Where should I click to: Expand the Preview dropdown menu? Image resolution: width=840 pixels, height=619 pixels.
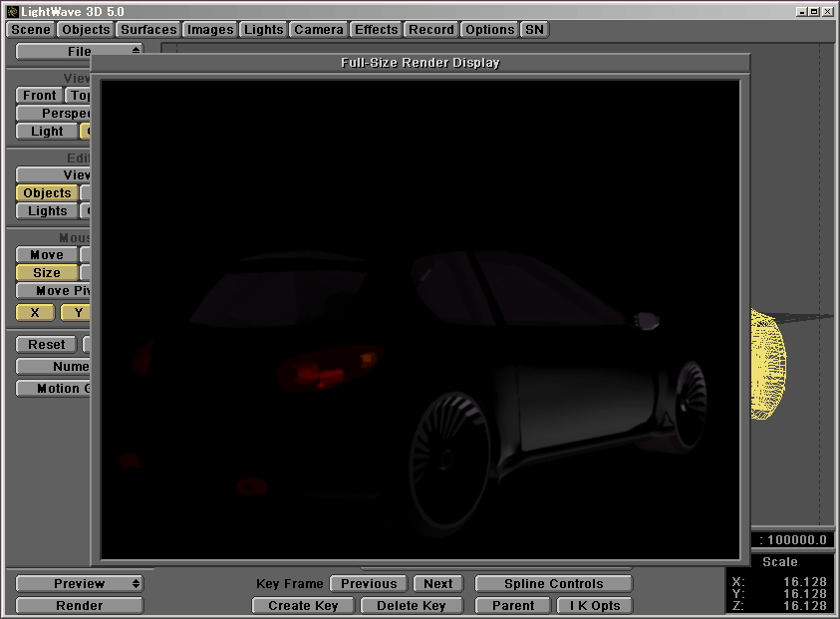(80, 584)
